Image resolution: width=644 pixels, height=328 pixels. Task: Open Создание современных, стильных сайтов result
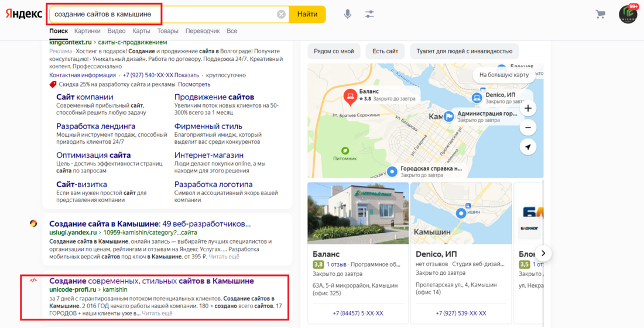[x=152, y=281]
